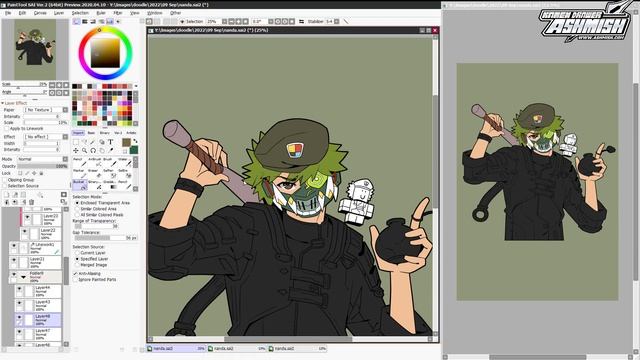Viewport: 640px width, 360px height.
Task: Select Enclosed Transparent Area mode
Action: click(77, 203)
